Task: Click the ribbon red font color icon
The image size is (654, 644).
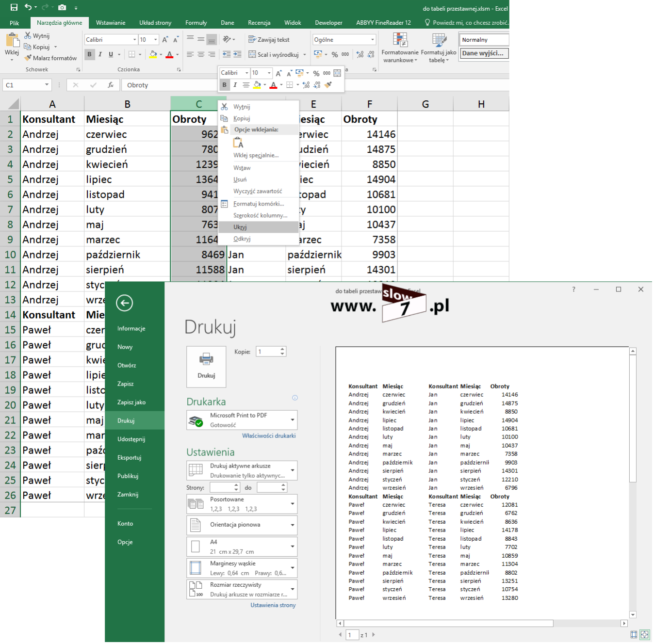Action: pyautogui.click(x=169, y=54)
